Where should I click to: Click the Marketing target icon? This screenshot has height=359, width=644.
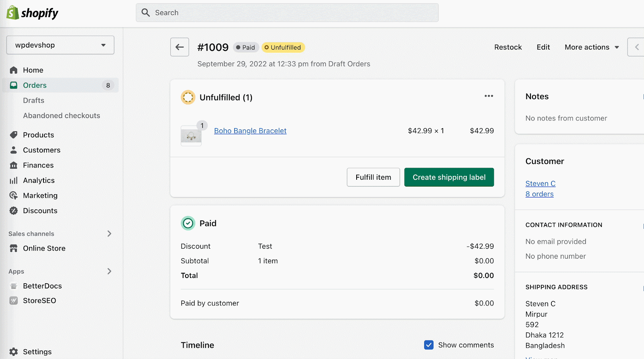coord(14,195)
